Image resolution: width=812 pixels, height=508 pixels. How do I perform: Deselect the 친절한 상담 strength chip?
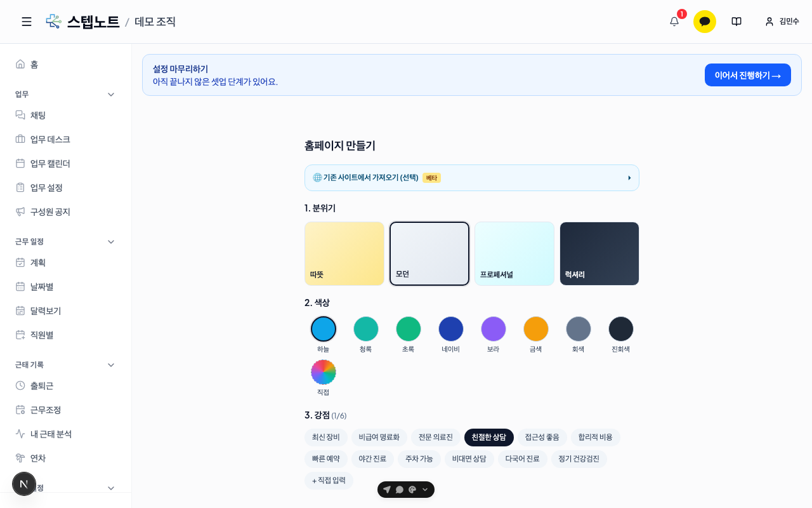click(x=489, y=438)
